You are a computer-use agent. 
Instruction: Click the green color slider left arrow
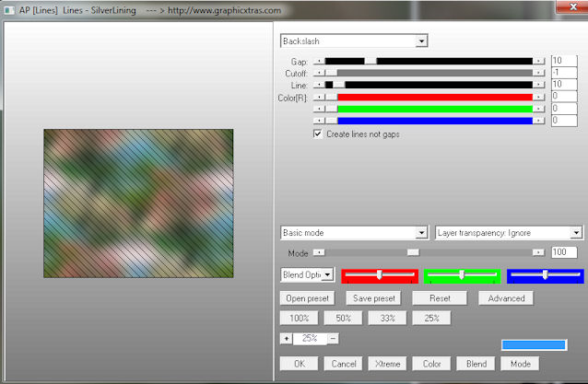tap(319, 109)
